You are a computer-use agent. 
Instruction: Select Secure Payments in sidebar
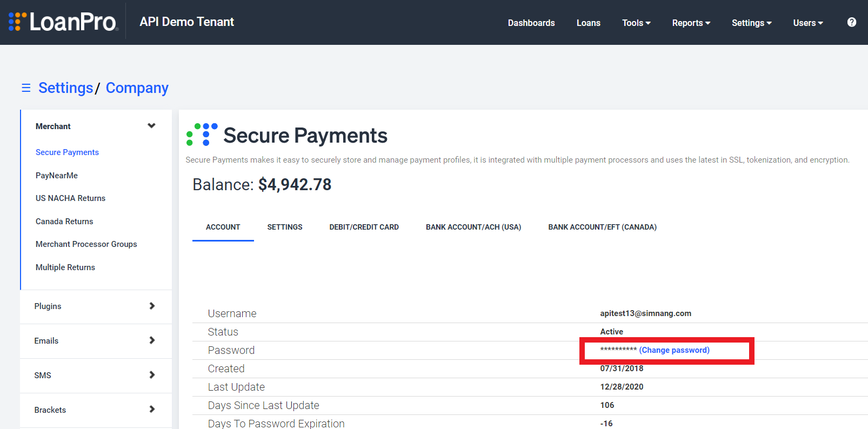coord(68,152)
